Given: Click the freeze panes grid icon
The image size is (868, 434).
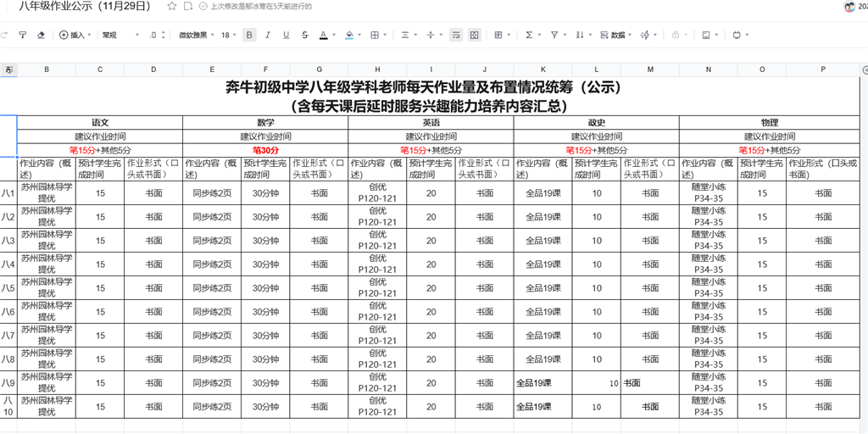Looking at the screenshot, I should tap(498, 35).
